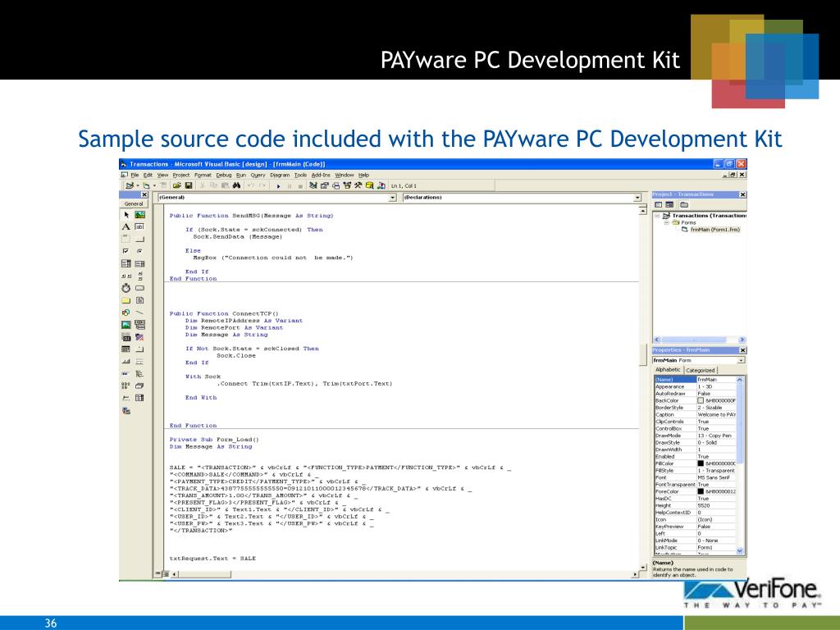Image resolution: width=840 pixels, height=630 pixels.
Task: Select the Timer control in the toolbox
Action: pos(126,288)
